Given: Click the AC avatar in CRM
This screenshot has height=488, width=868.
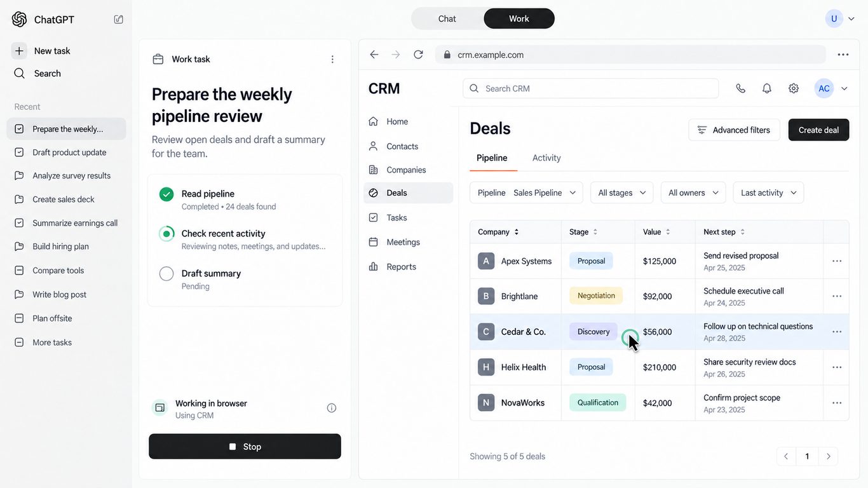Looking at the screenshot, I should [x=824, y=88].
